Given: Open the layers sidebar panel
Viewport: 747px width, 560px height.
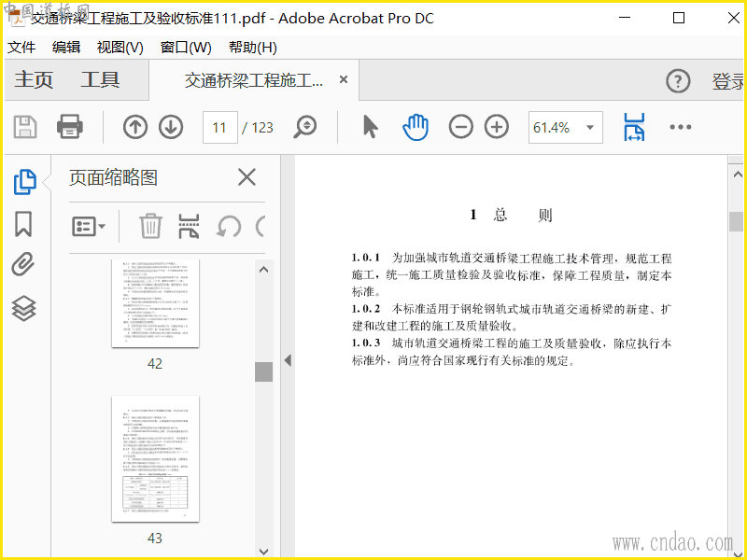Looking at the screenshot, I should pyautogui.click(x=24, y=309).
